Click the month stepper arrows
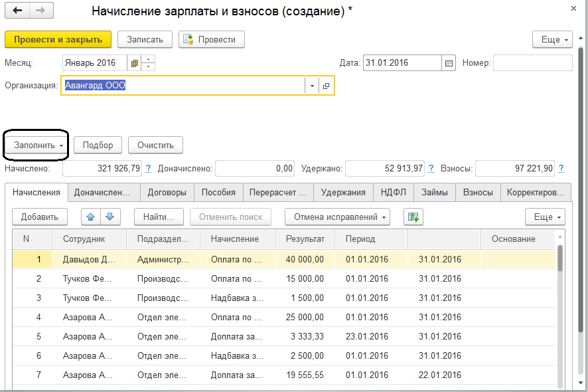 149,63
